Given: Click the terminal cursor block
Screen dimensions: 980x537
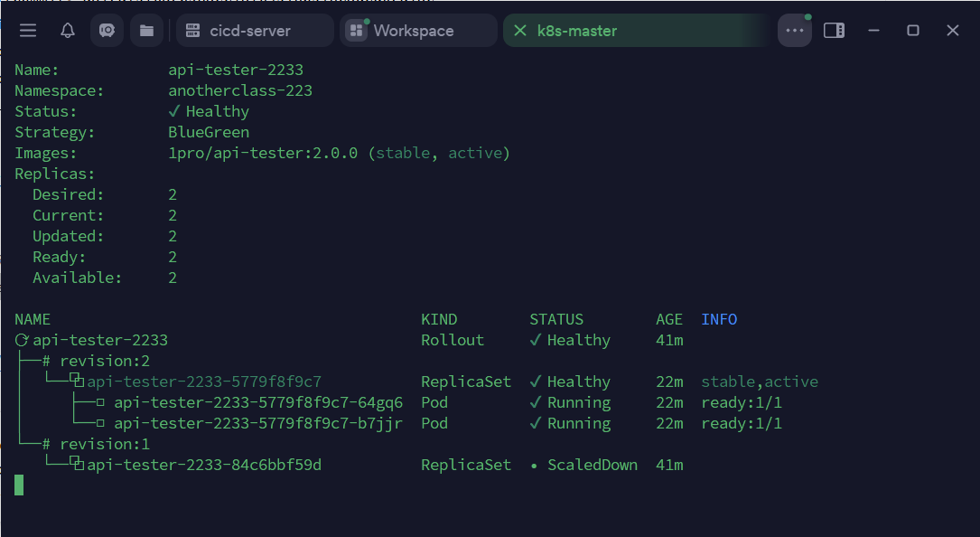Looking at the screenshot, I should [x=19, y=485].
